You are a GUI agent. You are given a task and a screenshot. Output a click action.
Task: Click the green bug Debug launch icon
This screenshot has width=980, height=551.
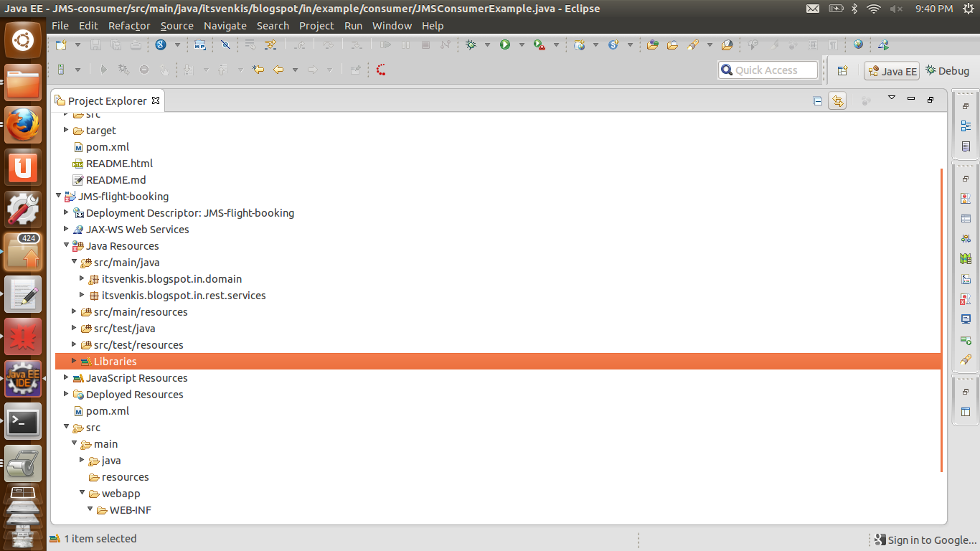(471, 44)
